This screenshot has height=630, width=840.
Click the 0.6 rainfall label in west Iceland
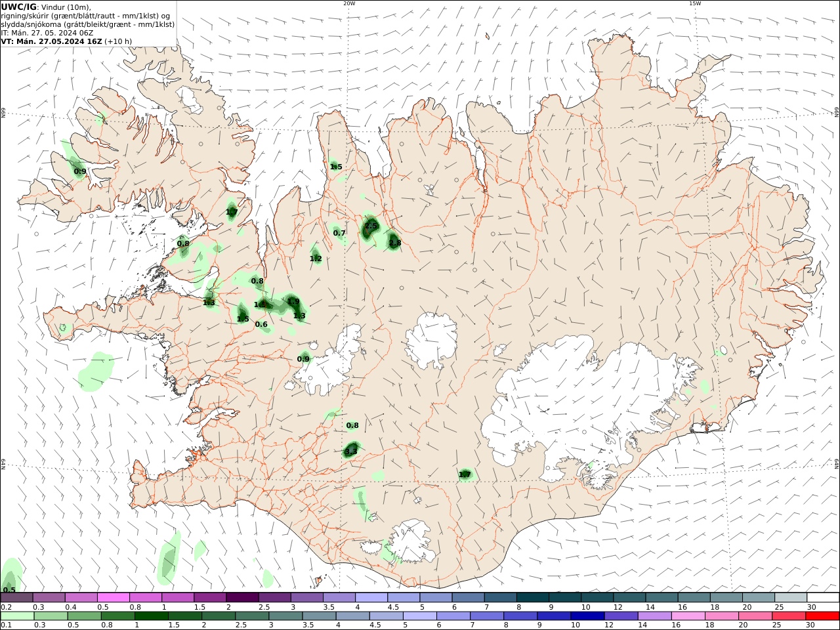point(261,324)
